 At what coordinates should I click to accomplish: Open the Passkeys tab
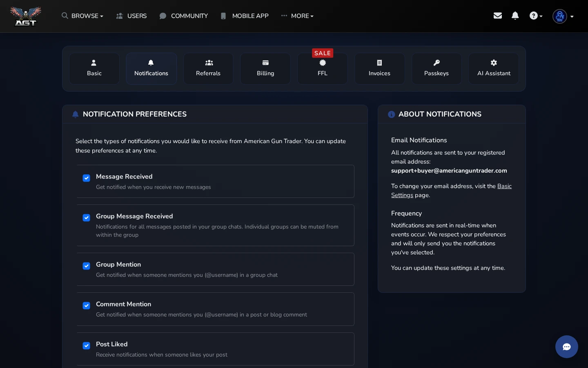click(x=437, y=69)
